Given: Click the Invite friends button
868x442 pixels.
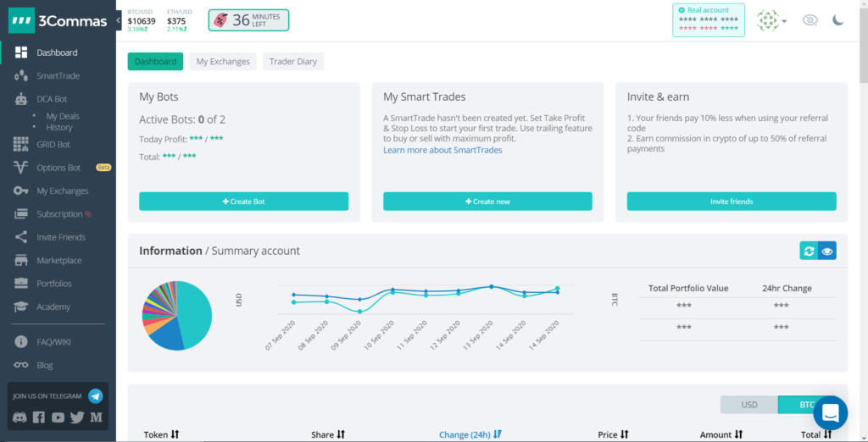Looking at the screenshot, I should (x=732, y=202).
